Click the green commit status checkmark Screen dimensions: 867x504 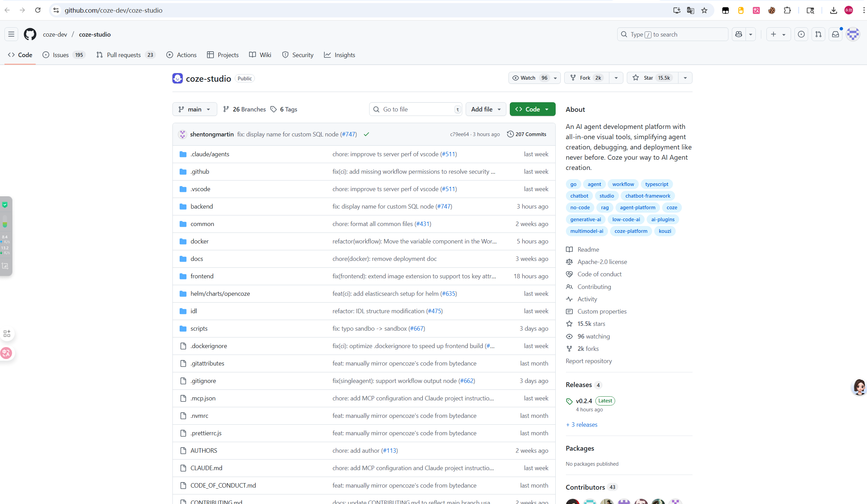pos(366,134)
